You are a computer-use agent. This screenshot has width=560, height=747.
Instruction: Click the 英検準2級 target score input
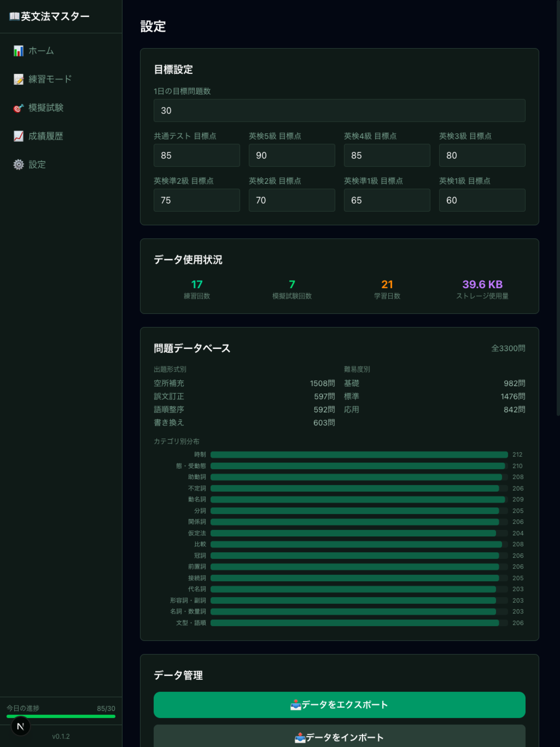[197, 200]
